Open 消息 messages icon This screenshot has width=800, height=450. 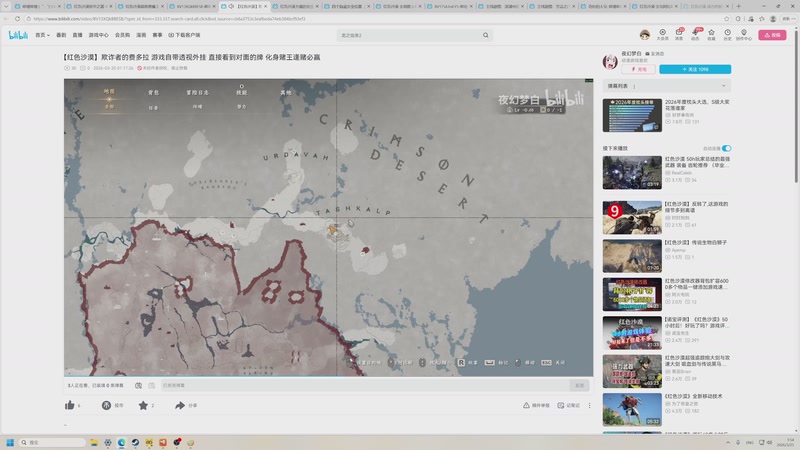(x=679, y=35)
